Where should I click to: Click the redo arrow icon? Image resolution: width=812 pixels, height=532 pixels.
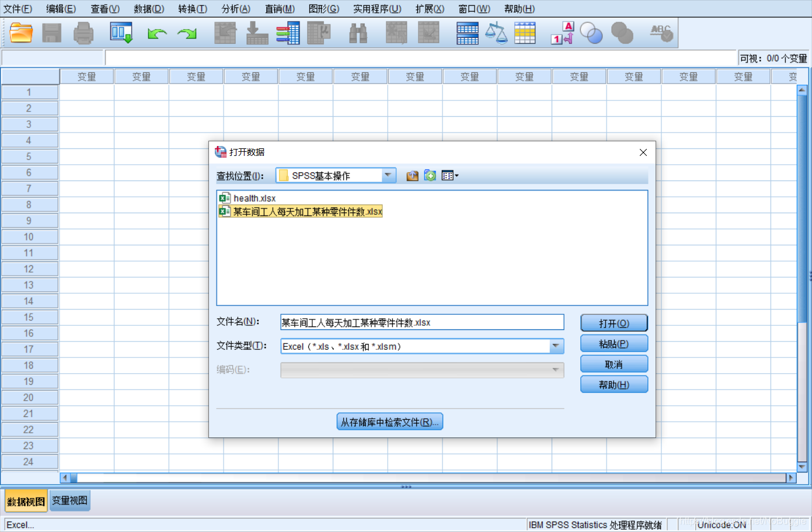click(x=187, y=34)
